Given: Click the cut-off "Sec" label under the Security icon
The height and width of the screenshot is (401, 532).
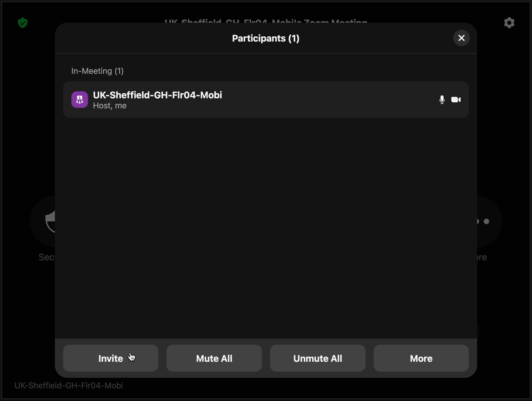Looking at the screenshot, I should (46, 257).
